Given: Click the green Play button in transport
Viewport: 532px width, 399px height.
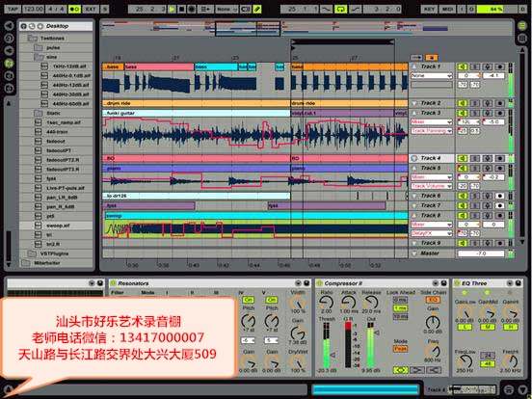Looking at the screenshot, I should tap(172, 10).
